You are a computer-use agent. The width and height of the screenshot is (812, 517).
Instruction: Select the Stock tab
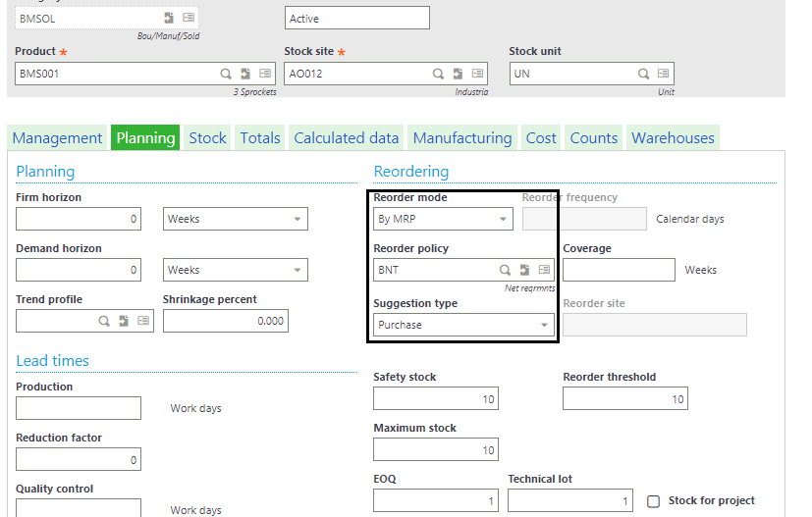point(207,137)
